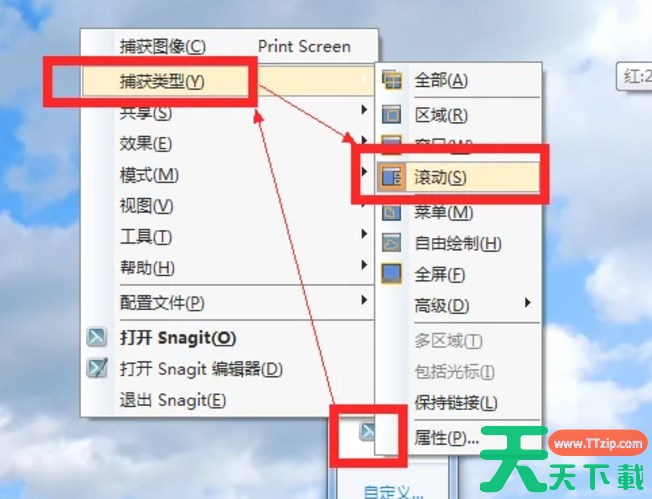Click the 菜单(M) menu capture icon
Image resolution: width=652 pixels, height=499 pixels.
tap(391, 212)
